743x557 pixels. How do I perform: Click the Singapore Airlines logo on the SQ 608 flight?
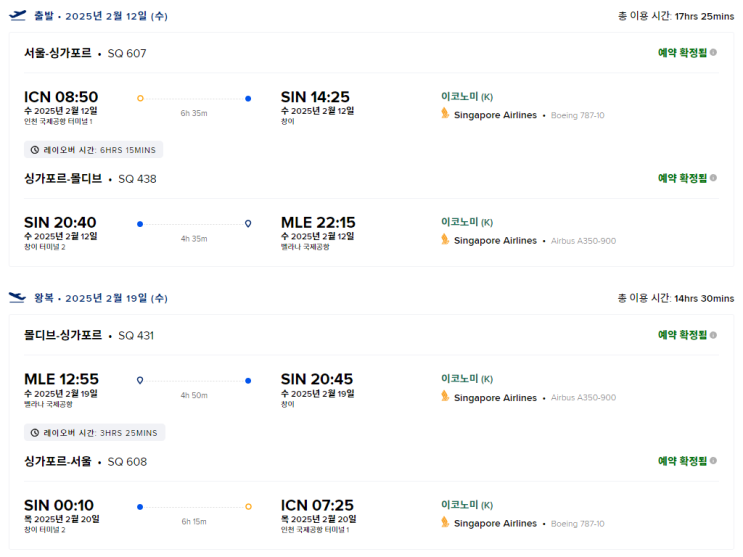(446, 523)
